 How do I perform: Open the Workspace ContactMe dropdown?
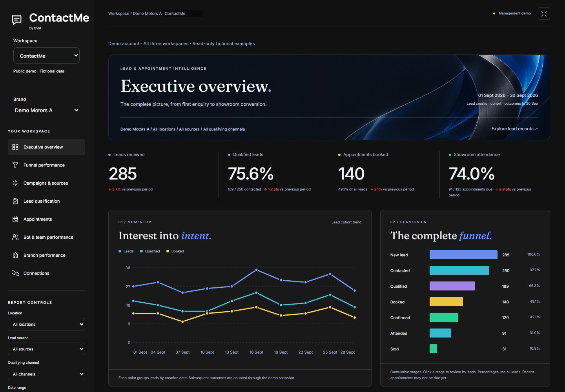pyautogui.click(x=46, y=56)
